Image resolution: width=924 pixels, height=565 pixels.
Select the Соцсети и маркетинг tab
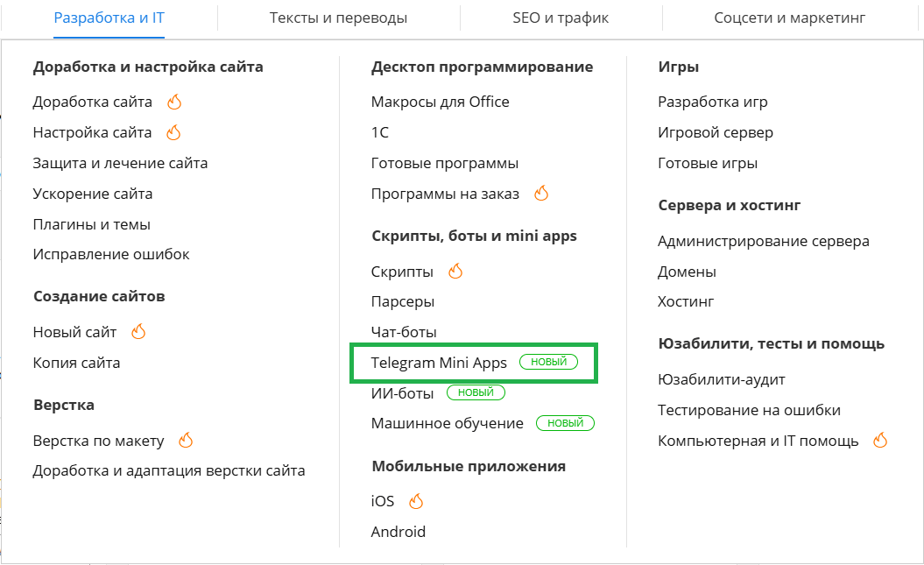pyautogui.click(x=789, y=18)
